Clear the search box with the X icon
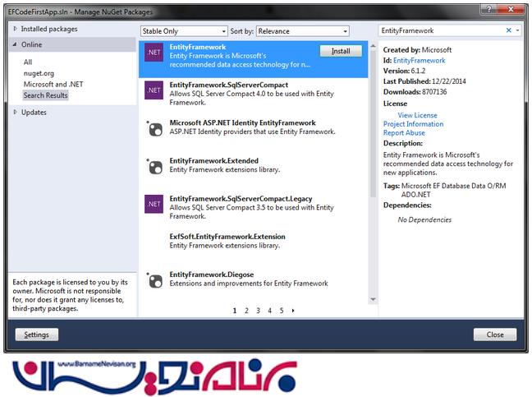Viewport: 532px width, 397px height. point(508,30)
